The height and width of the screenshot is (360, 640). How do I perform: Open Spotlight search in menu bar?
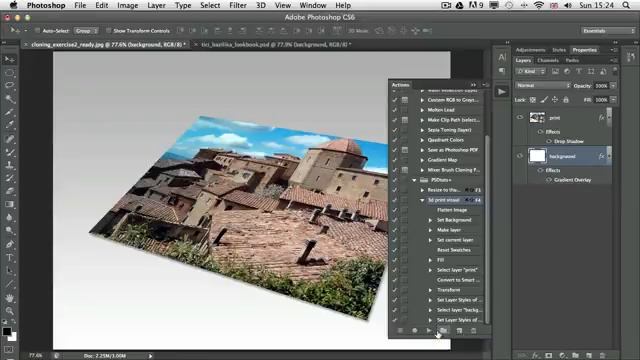626,5
